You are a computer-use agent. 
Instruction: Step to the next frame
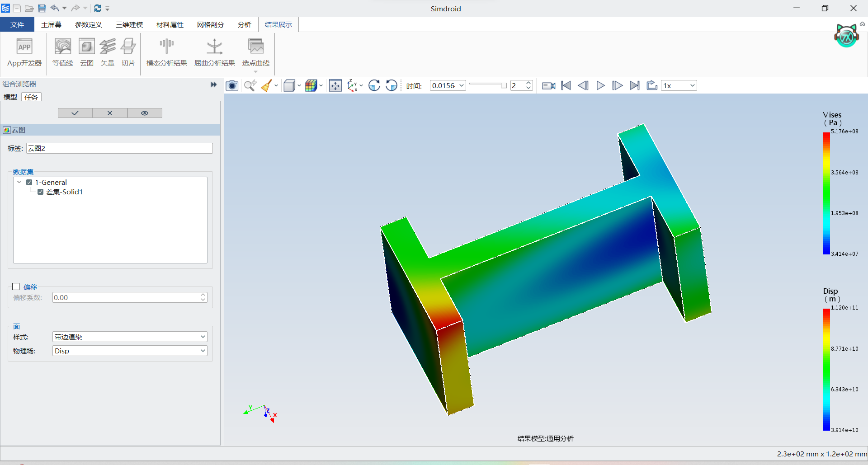617,85
